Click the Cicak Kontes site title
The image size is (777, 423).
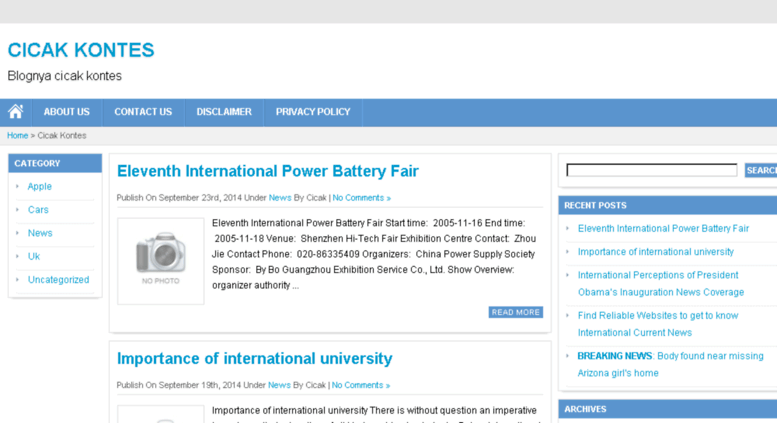tap(81, 50)
